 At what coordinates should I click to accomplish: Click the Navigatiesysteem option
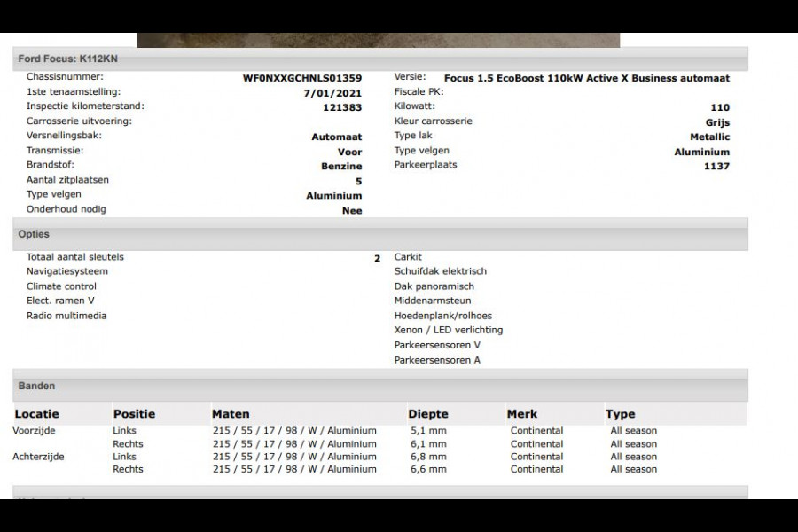67,271
